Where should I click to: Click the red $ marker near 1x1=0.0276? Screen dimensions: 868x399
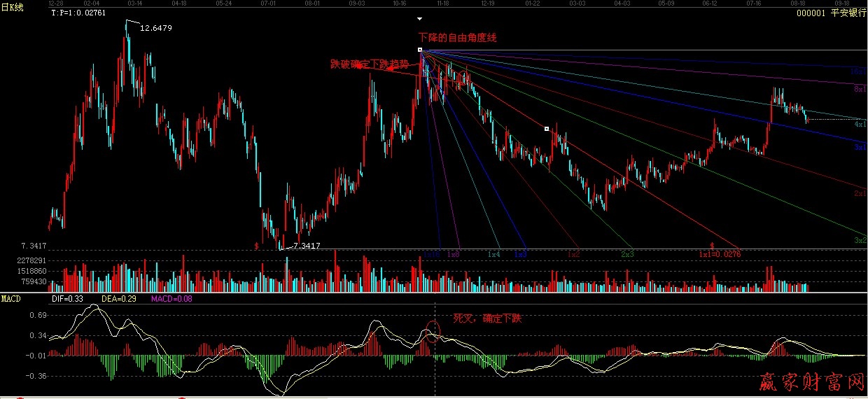[x=712, y=246]
